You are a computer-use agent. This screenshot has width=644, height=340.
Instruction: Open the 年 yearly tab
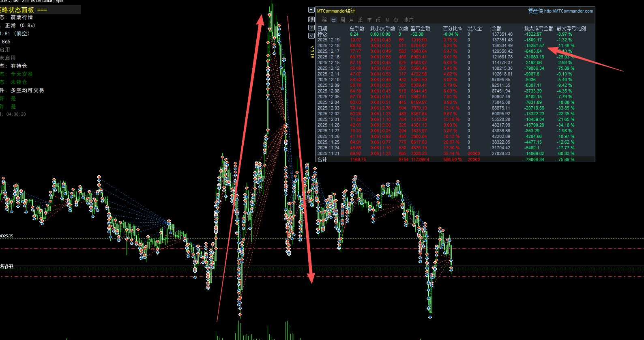(369, 20)
